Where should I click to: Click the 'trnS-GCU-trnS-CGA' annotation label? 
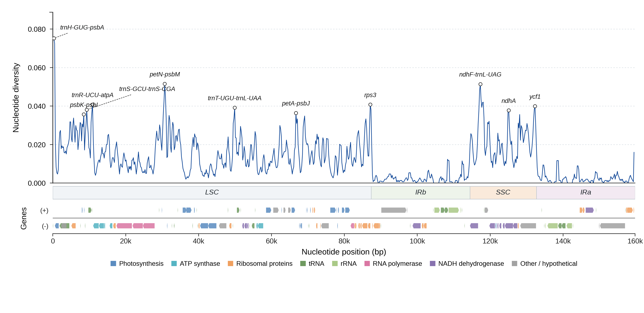[147, 89]
